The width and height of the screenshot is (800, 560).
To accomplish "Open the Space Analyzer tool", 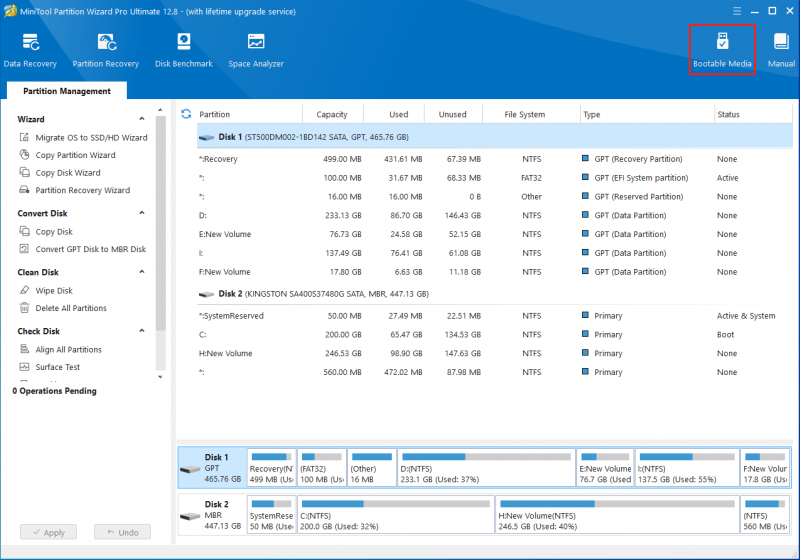I will coord(256,50).
